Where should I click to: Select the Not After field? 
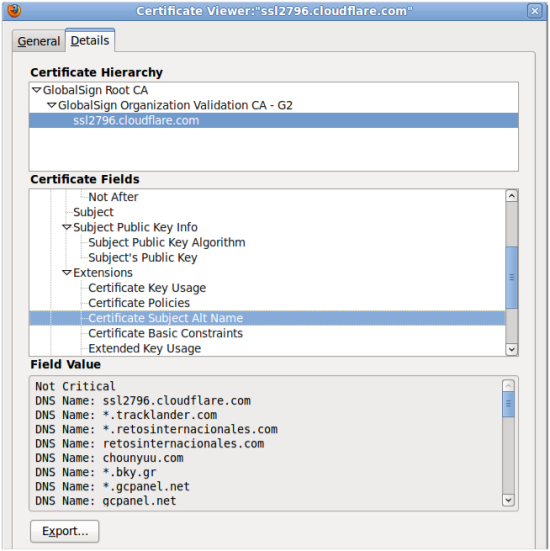pos(113,197)
